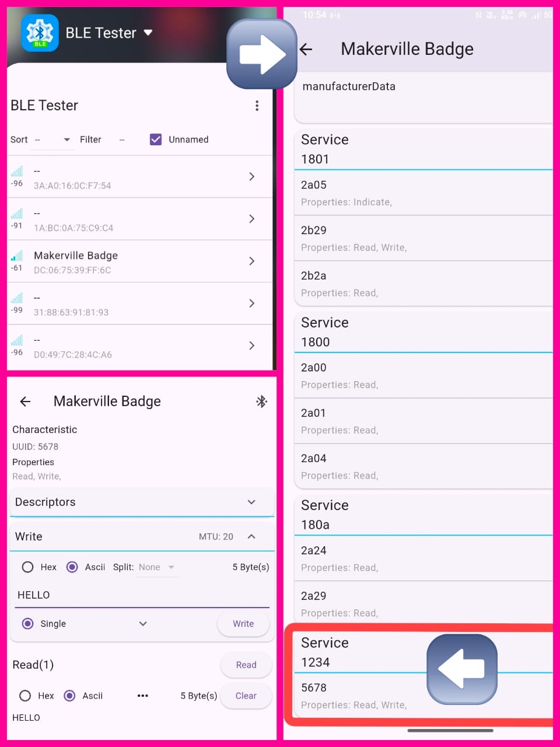Click the BLE Tester app logo icon
Viewport: 560px width, 747px height.
point(40,33)
